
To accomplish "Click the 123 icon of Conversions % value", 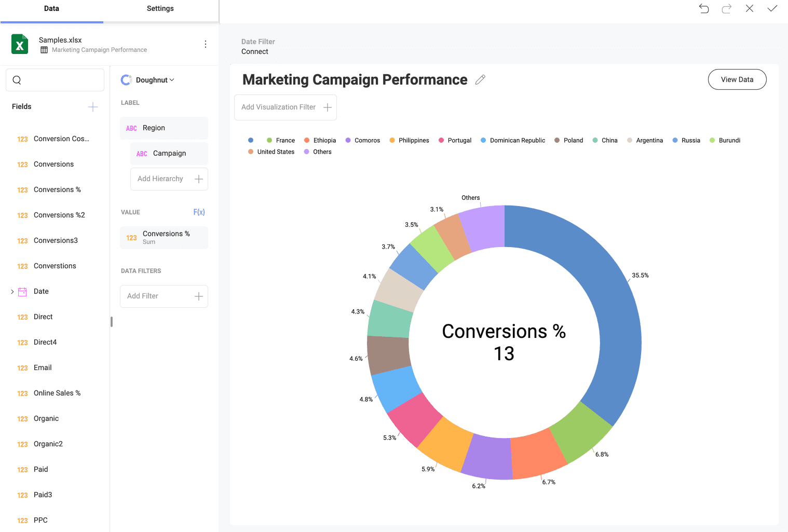I will coord(131,238).
